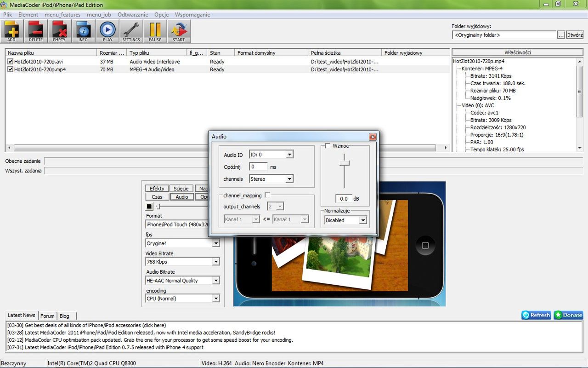Click the Właściwości header button
588x368 pixels.
pyautogui.click(x=518, y=52)
